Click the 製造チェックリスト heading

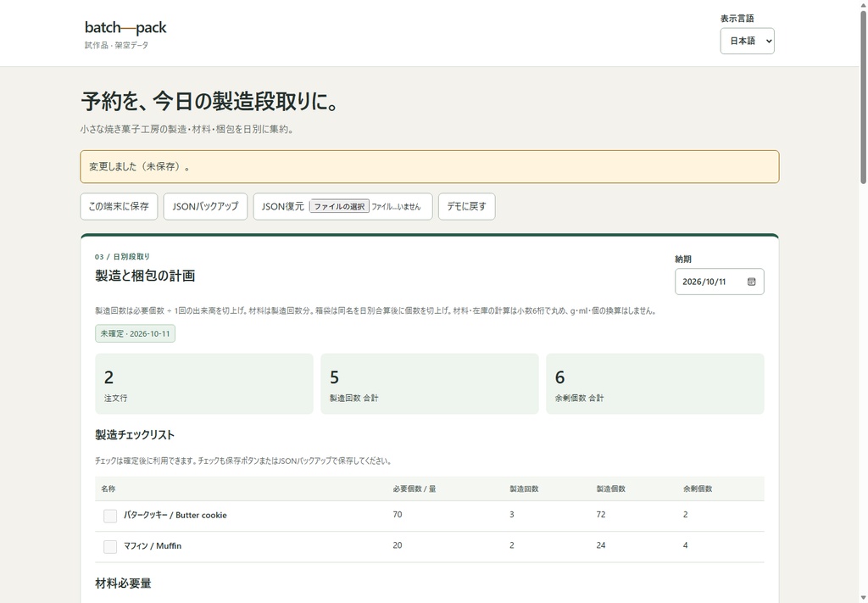point(135,435)
